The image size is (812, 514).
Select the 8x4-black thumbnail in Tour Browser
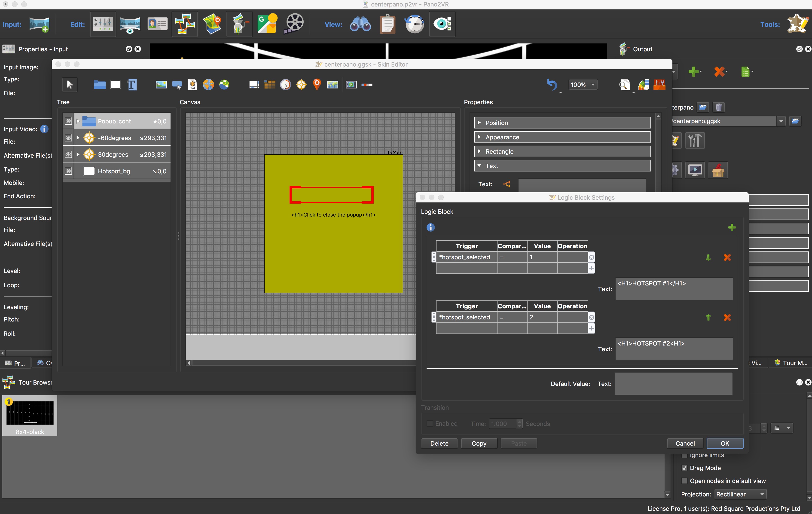[30, 416]
